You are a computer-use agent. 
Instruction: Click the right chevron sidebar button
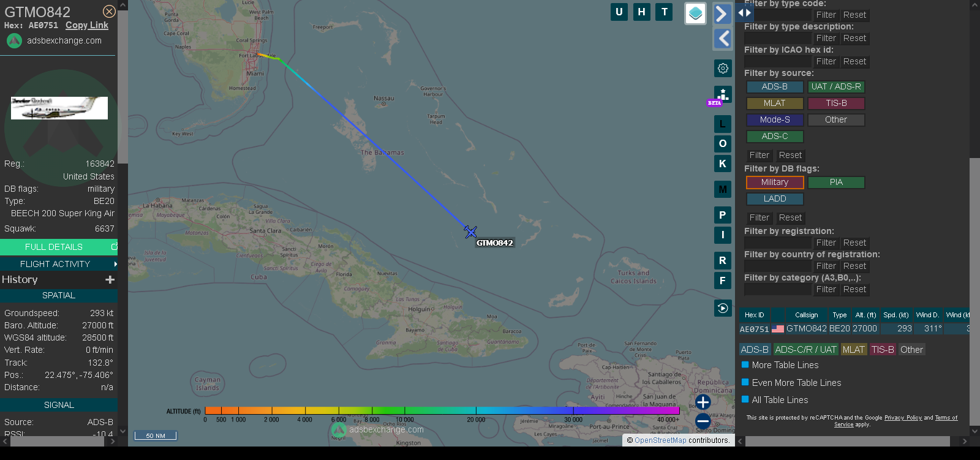pos(723,13)
